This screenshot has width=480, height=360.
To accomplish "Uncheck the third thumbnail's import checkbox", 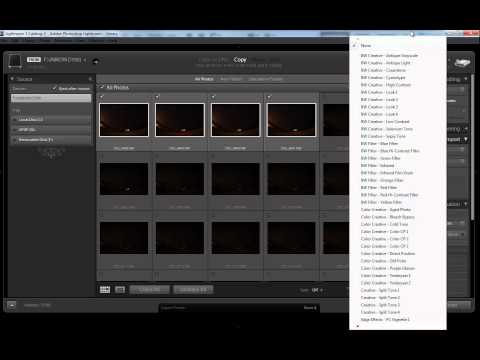I will point(213,97).
